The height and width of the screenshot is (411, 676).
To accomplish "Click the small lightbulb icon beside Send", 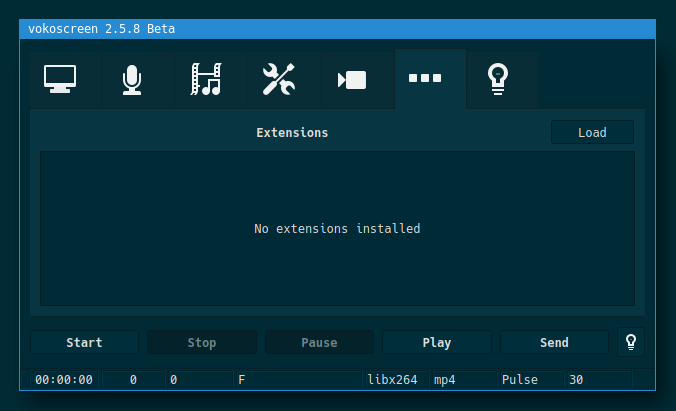I will (631, 342).
